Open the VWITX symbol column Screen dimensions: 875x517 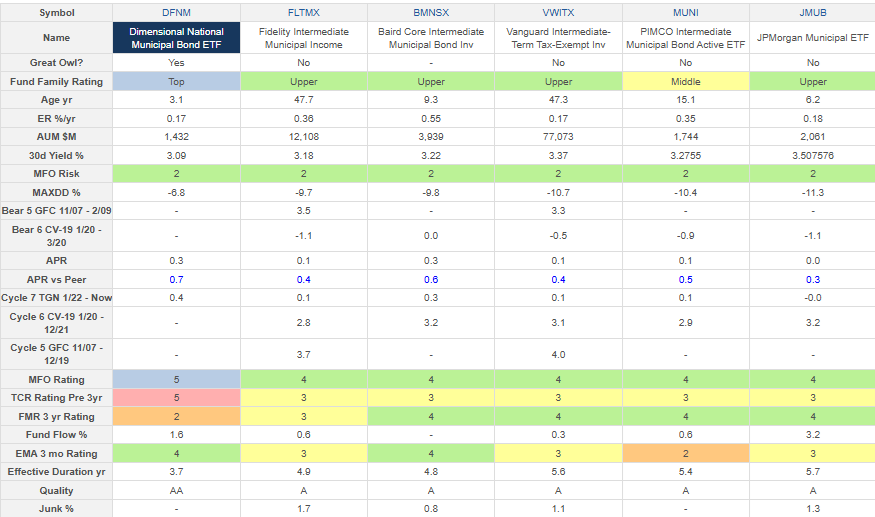click(x=557, y=12)
